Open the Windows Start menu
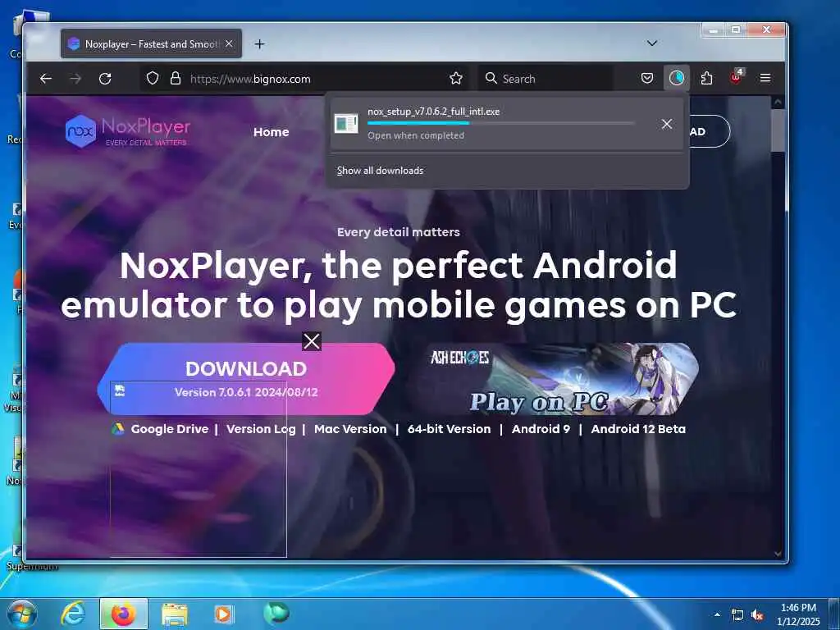The width and height of the screenshot is (840, 630). tap(22, 614)
